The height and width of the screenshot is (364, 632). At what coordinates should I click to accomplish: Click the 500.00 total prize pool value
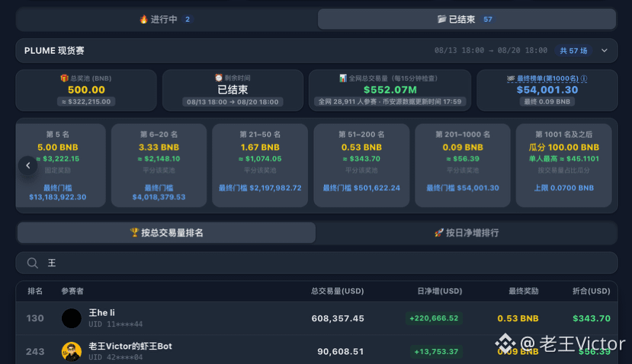[86, 90]
